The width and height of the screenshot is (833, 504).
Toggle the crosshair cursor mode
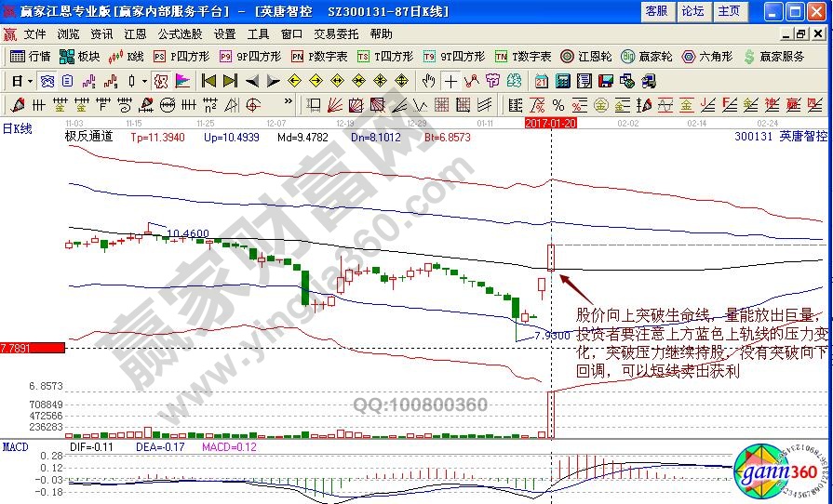tap(451, 81)
